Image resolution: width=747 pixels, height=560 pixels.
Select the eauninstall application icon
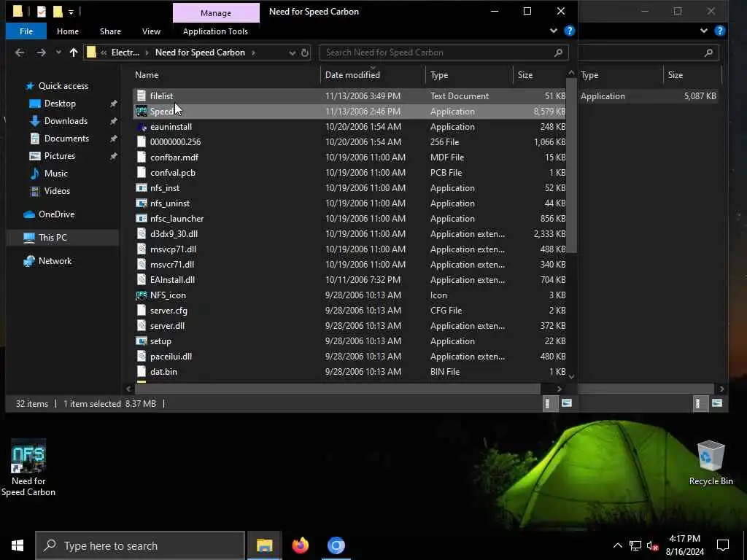pos(141,127)
